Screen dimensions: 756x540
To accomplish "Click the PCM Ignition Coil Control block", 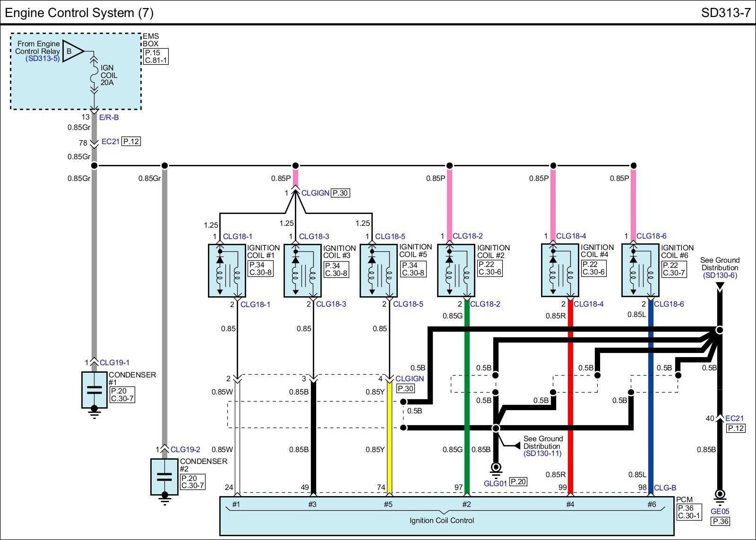I will click(x=447, y=516).
